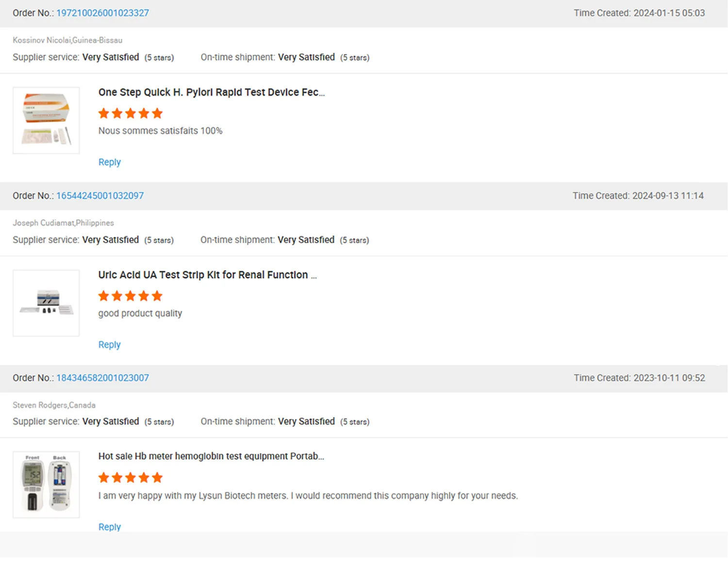Click the H. Pylori test device thumbnail

coord(46,121)
